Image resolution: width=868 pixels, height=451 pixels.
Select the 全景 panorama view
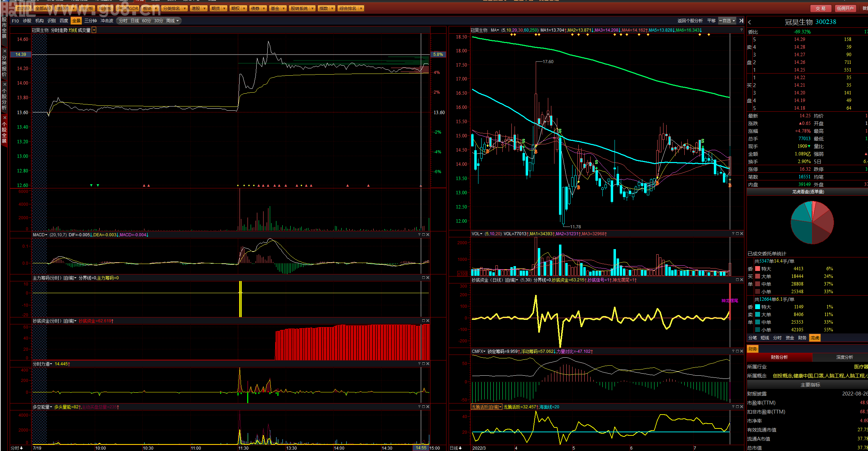click(76, 21)
